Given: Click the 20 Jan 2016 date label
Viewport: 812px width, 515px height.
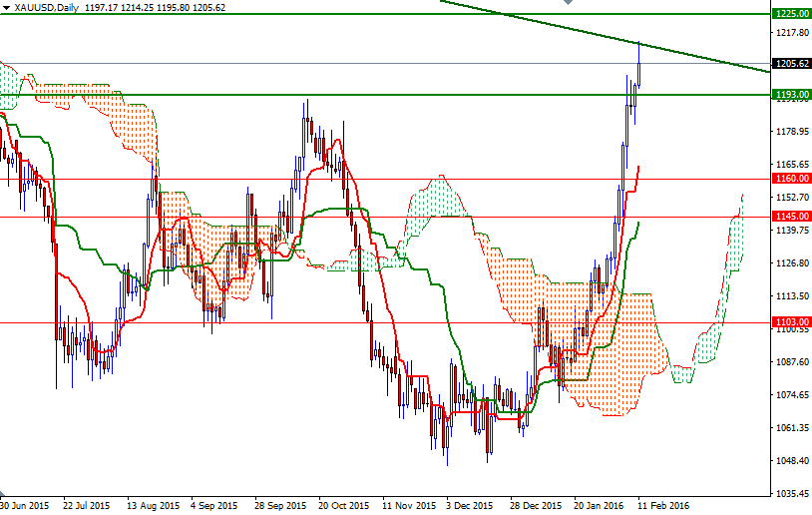Looking at the screenshot, I should pos(600,506).
